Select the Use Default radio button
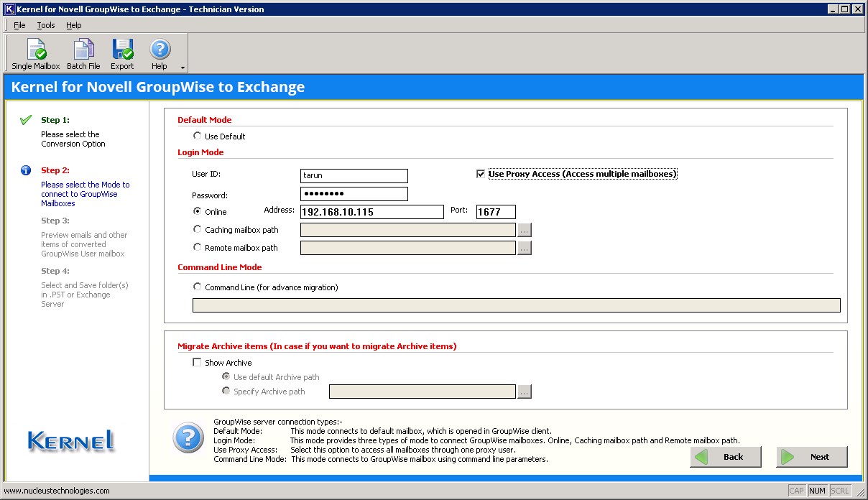The width and height of the screenshot is (868, 500). click(x=198, y=136)
